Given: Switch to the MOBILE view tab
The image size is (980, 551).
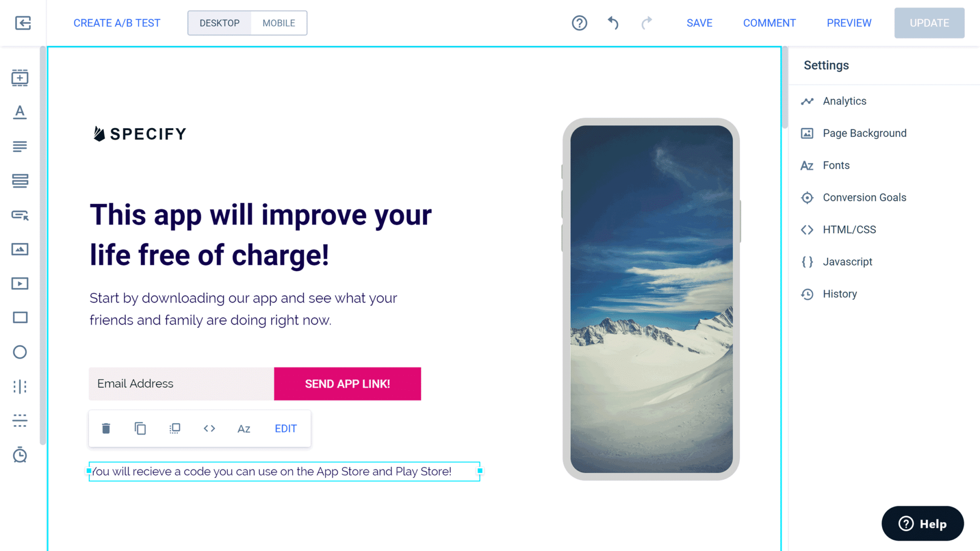Looking at the screenshot, I should [x=278, y=23].
